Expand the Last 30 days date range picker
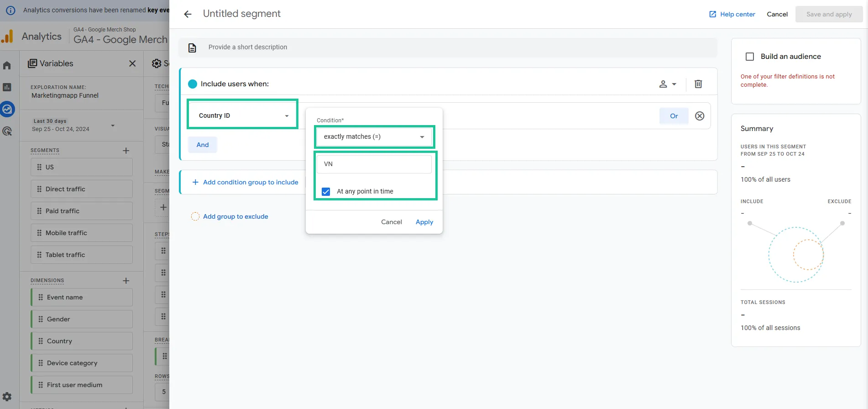 tap(73, 125)
